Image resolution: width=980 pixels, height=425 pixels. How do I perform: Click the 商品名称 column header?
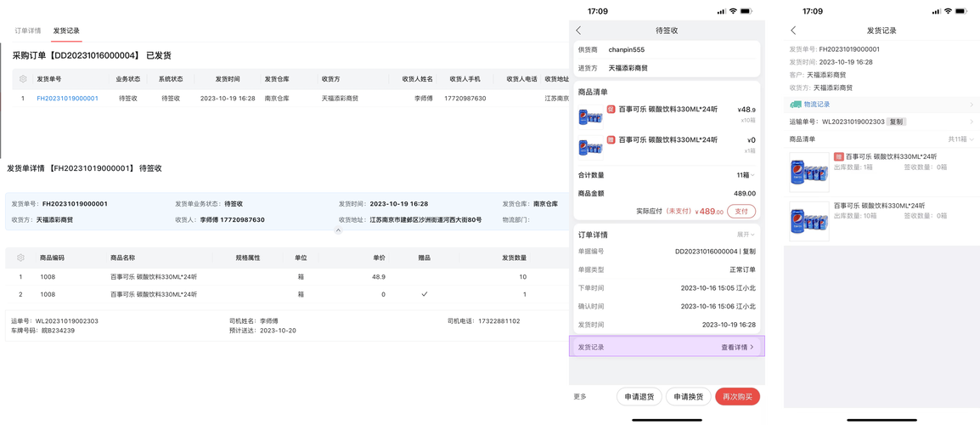click(x=123, y=258)
